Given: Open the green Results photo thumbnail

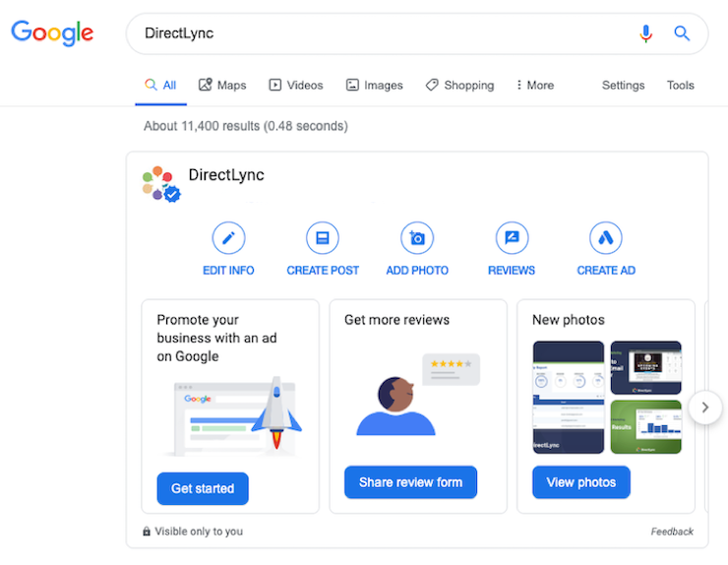Looking at the screenshot, I should click(645, 426).
